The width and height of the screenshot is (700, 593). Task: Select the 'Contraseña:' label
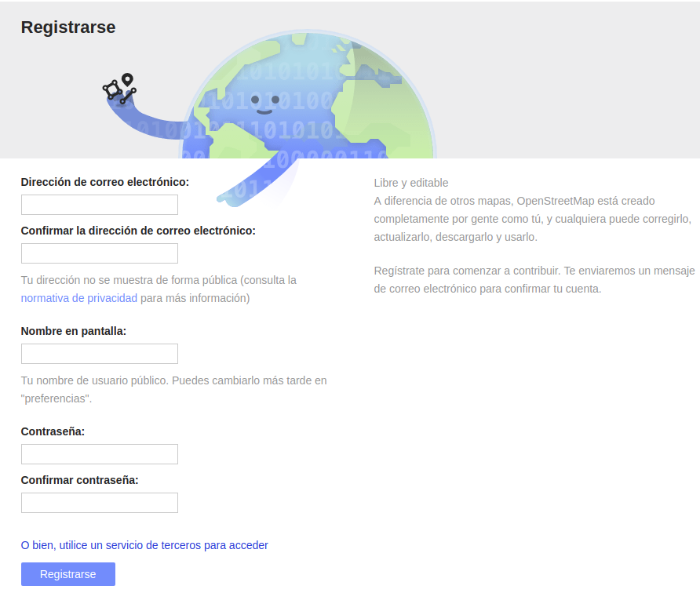pyautogui.click(x=53, y=431)
